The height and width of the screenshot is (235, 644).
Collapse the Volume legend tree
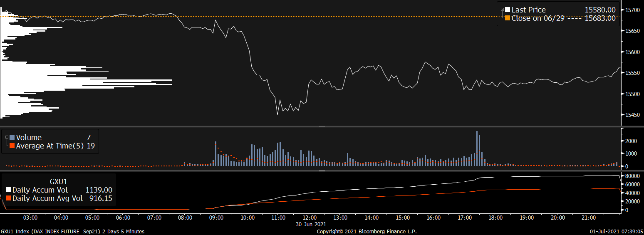click(7, 137)
